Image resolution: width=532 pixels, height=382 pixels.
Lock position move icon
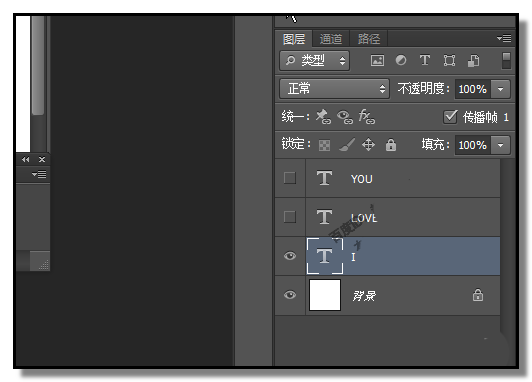coord(368,145)
